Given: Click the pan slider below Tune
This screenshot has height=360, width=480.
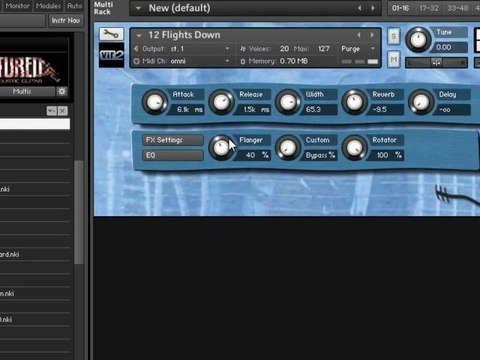Looking at the screenshot, I should 436,62.
